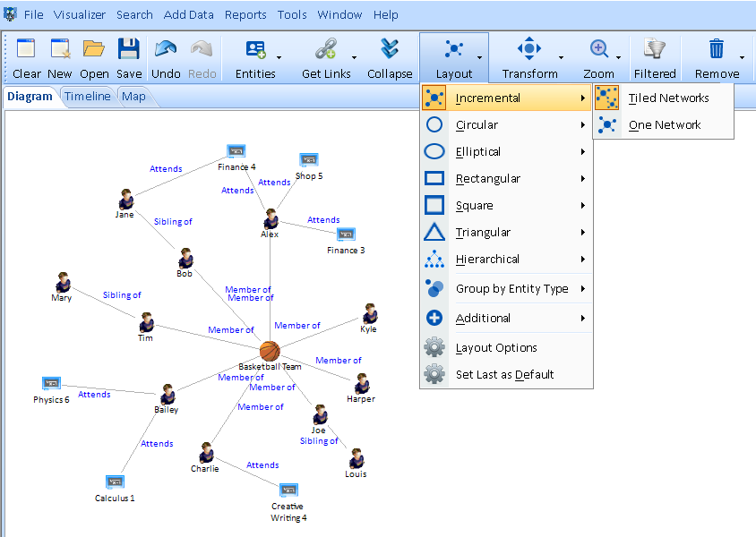This screenshot has width=756, height=537.
Task: Click the New diagram icon
Action: pyautogui.click(x=60, y=49)
